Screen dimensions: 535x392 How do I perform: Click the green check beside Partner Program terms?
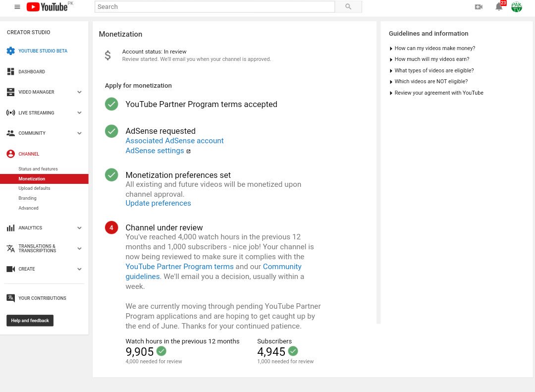(111, 104)
